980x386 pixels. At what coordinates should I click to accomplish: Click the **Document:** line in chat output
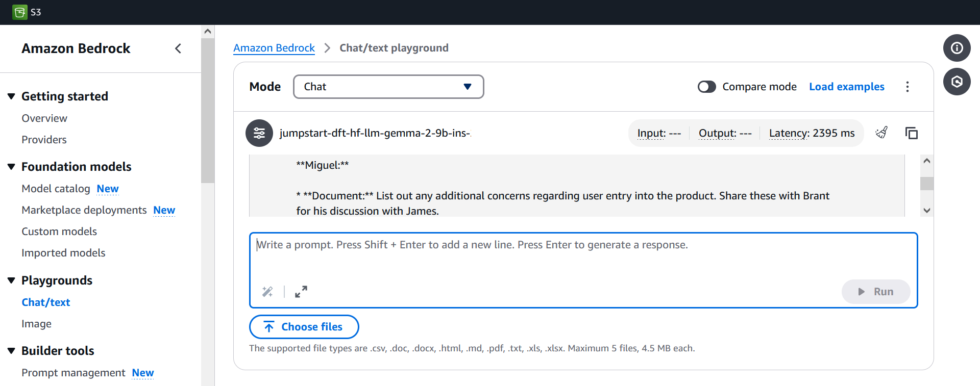563,203
